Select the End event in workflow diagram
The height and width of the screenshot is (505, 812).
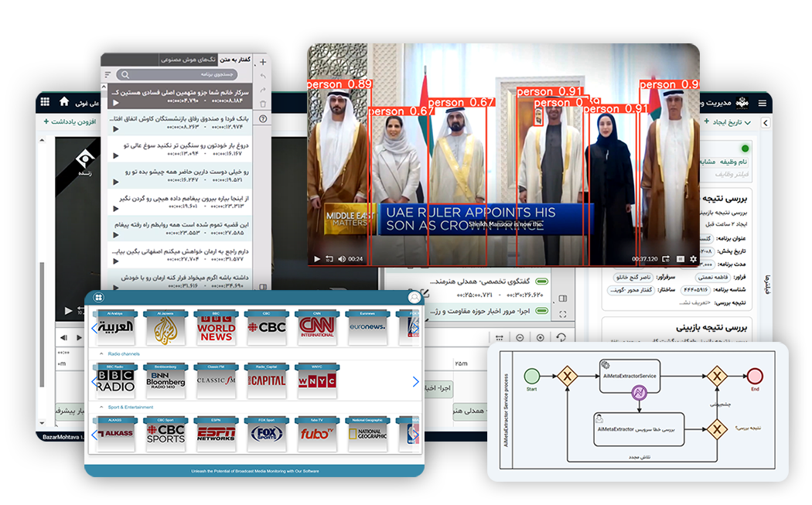(x=755, y=376)
